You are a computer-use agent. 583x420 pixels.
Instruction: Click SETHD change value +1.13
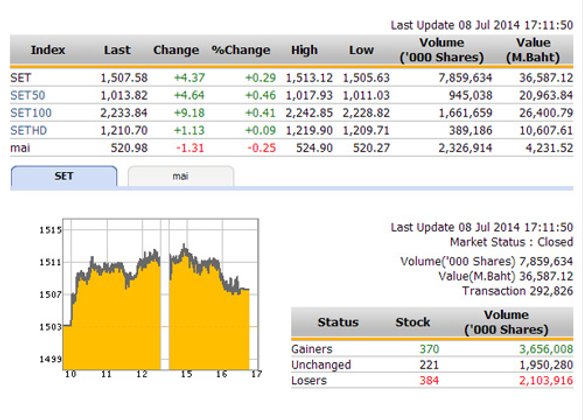coord(189,130)
